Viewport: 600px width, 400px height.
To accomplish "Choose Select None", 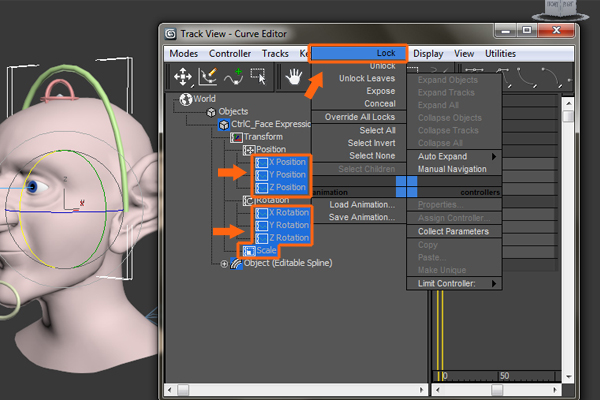I will point(359,155).
